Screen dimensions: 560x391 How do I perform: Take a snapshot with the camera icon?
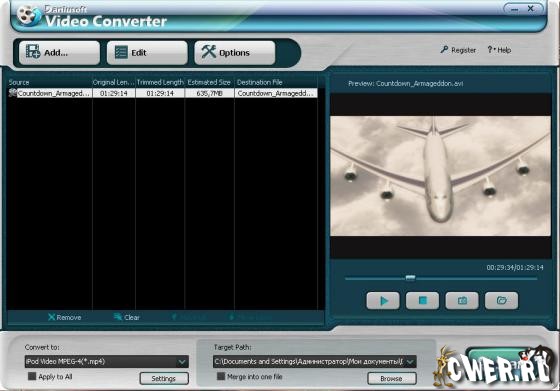pos(462,301)
